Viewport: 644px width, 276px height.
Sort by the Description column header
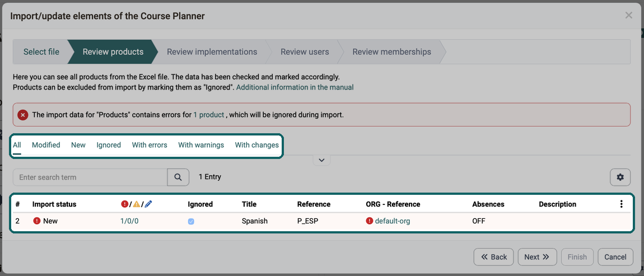click(558, 204)
